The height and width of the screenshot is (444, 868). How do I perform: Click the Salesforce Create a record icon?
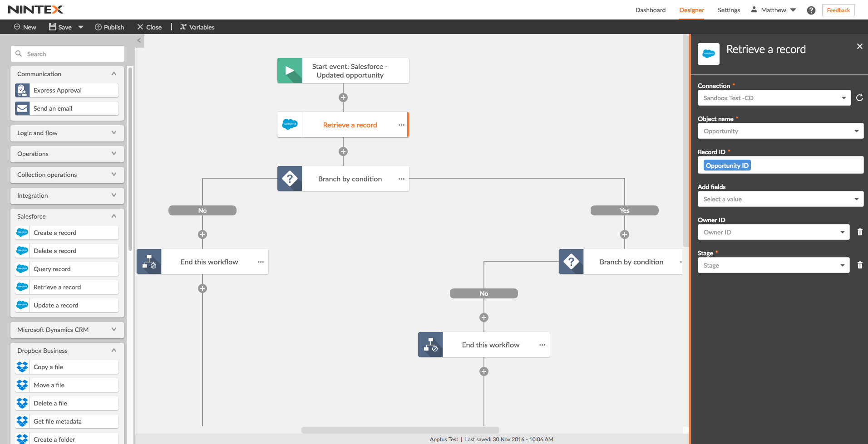tap(22, 233)
